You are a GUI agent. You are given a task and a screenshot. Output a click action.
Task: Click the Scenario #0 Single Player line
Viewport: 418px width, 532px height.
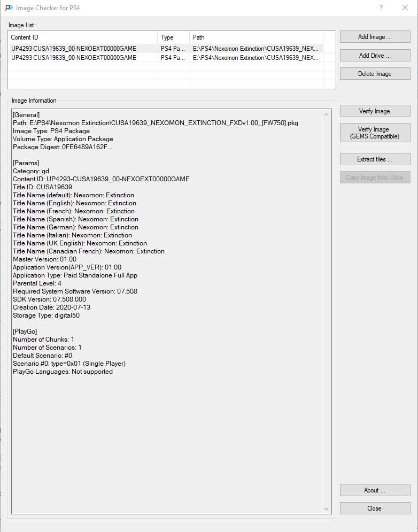click(69, 364)
